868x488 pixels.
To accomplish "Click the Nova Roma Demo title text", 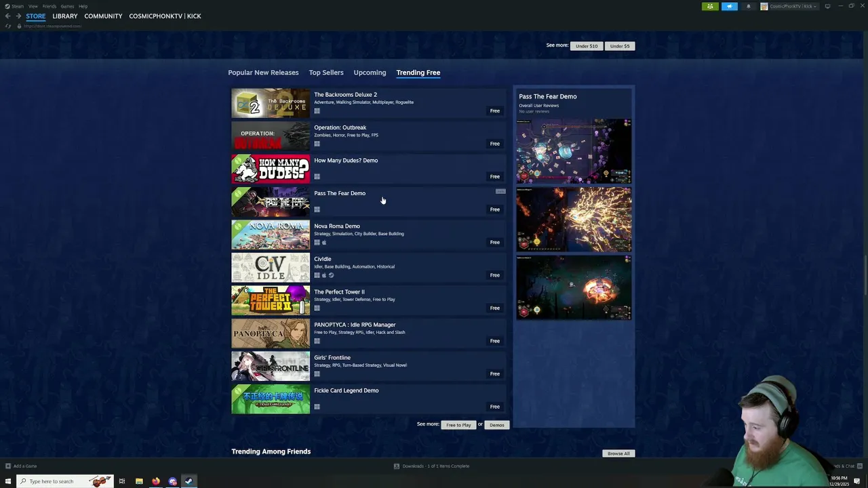I will pos(337,226).
